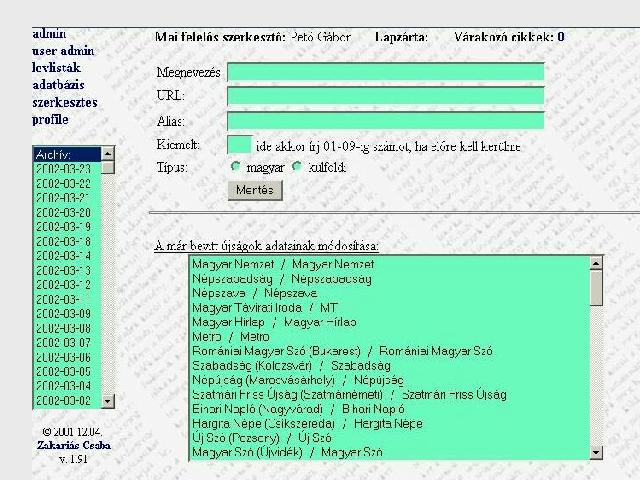640x480 pixels.
Task: Select Metro entry in newspaper list
Action: [x=390, y=337]
